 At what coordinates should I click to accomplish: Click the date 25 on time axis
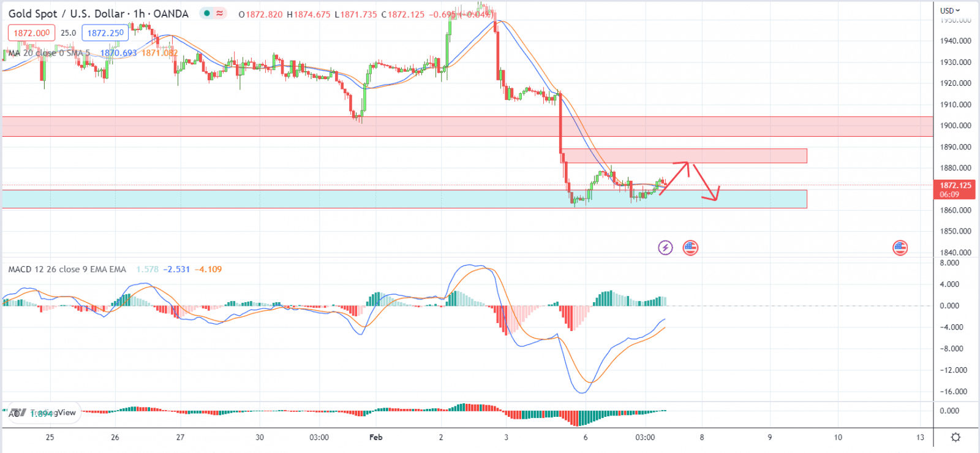click(x=50, y=437)
